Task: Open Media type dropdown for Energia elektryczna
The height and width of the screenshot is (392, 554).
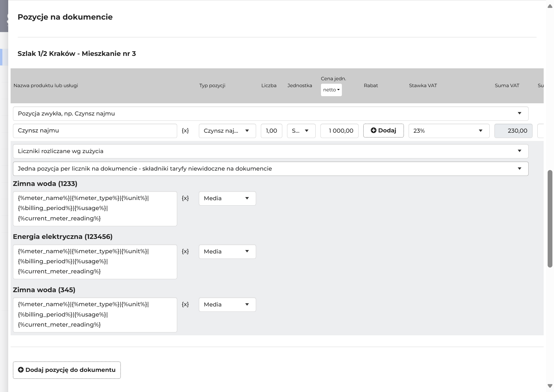Action: click(x=227, y=251)
